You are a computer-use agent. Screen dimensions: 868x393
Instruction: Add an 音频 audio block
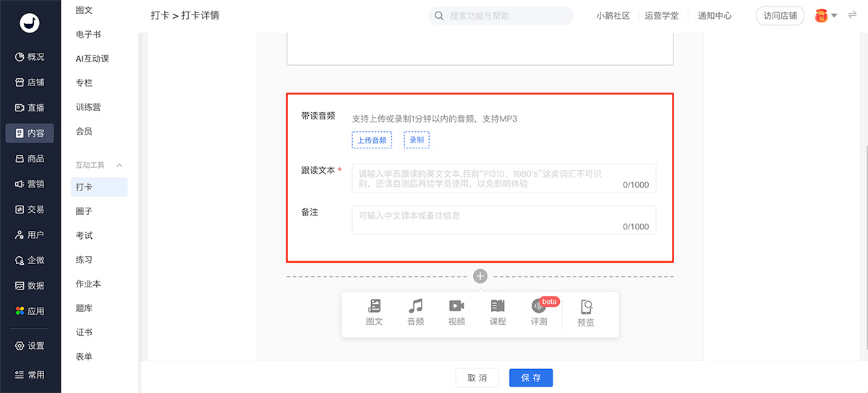tap(415, 312)
